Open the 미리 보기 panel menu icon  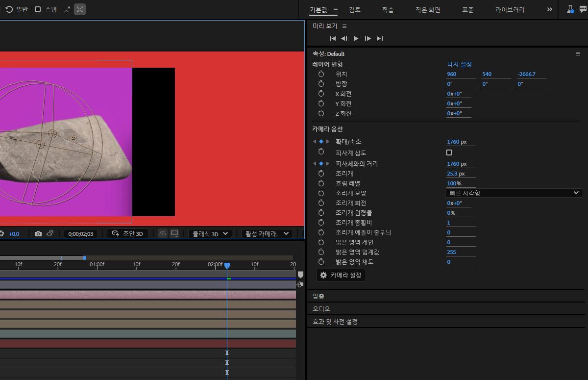[x=344, y=25]
